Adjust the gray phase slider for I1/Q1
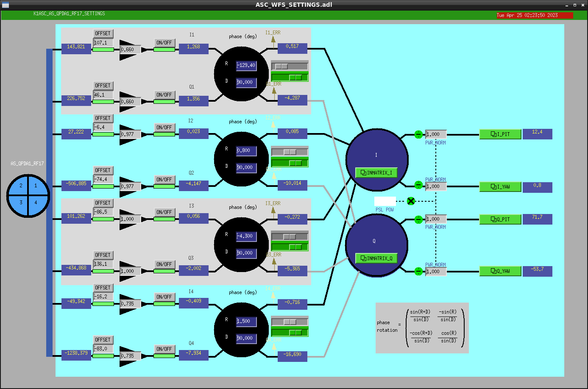This screenshot has height=389, width=588. pos(290,67)
